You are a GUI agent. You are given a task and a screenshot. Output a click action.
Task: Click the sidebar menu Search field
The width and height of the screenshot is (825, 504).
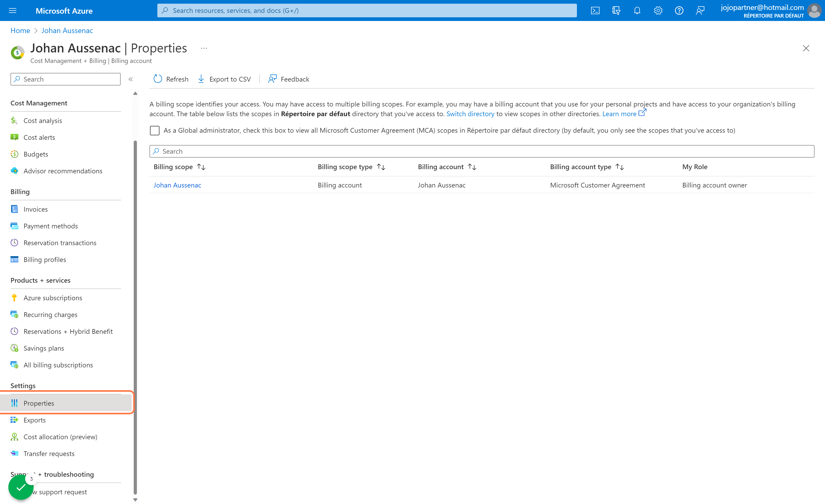click(65, 79)
